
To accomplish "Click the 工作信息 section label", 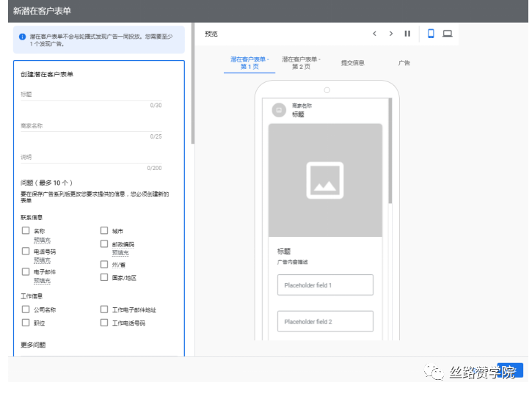I will [32, 296].
